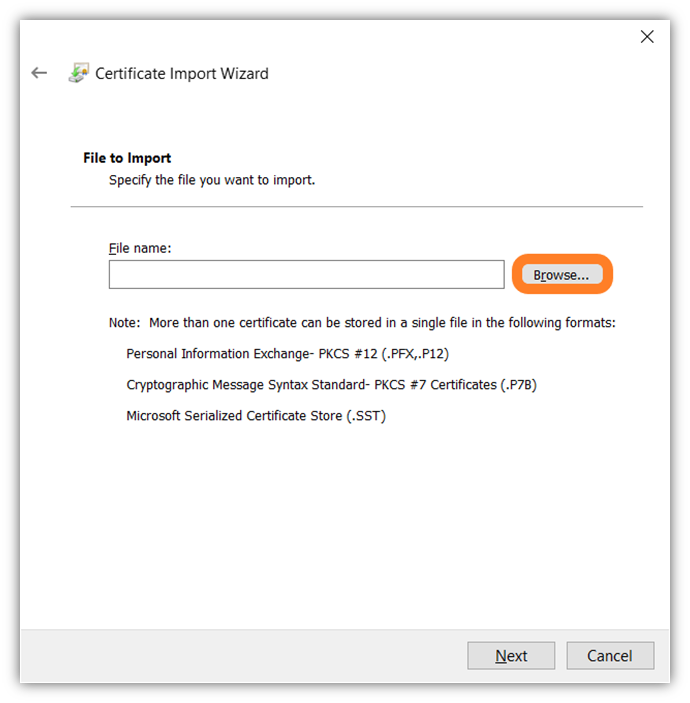Go back with the left arrow
Image resolution: width=690 pixels, height=703 pixels.
coord(39,73)
